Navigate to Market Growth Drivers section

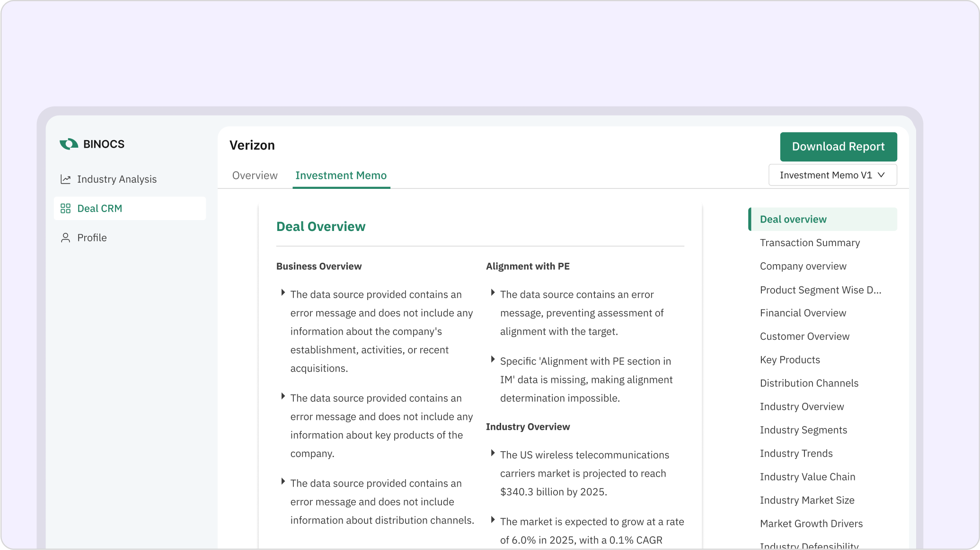coord(811,524)
